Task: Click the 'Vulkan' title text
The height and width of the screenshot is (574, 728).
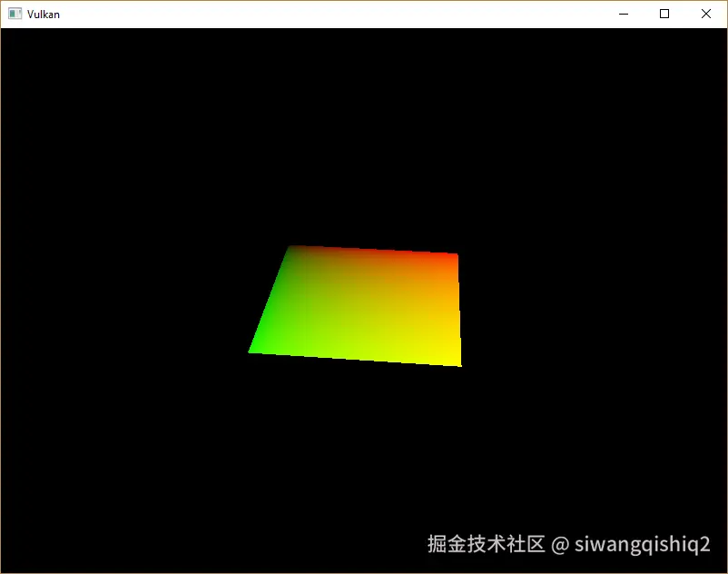Action: tap(43, 14)
